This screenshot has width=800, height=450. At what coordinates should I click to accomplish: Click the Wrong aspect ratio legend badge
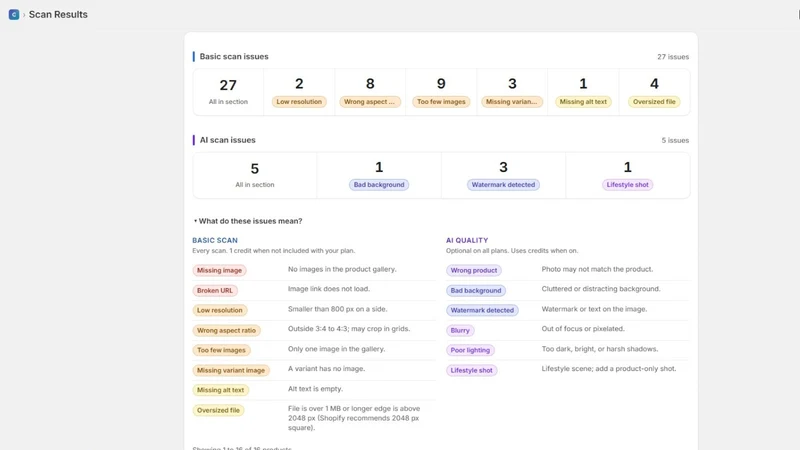(x=227, y=331)
